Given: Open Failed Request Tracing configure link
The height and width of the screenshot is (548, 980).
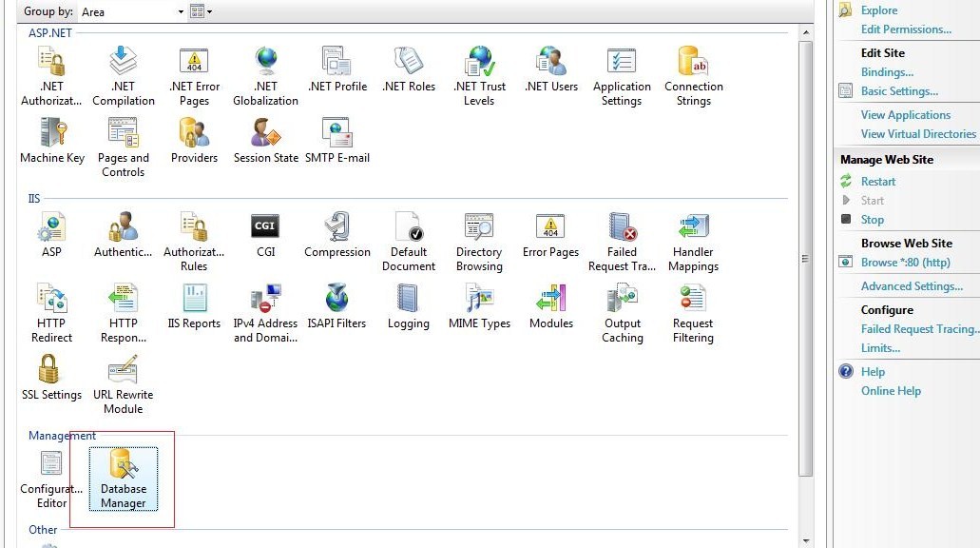Looking at the screenshot, I should [920, 329].
